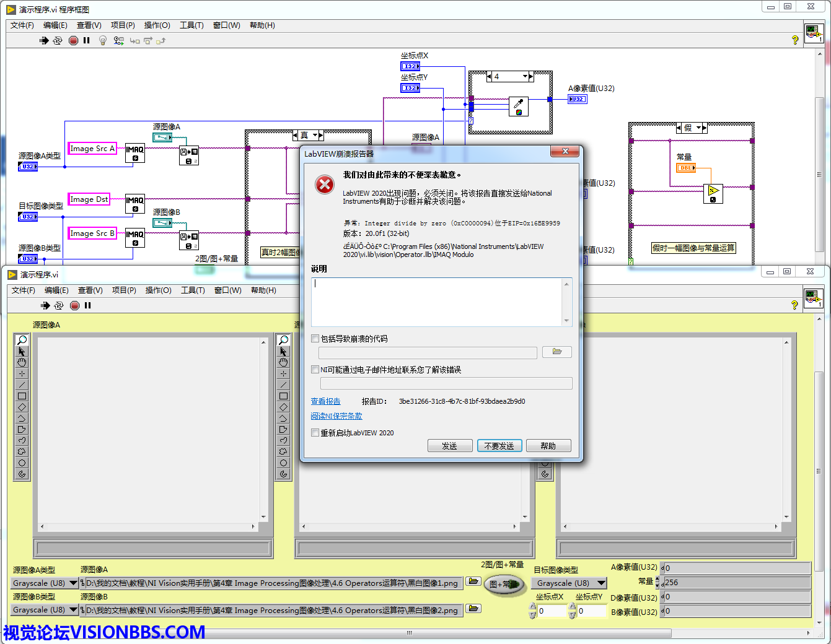Image resolution: width=831 pixels, height=644 pixels.
Task: Decrement the 坐标点Y stepper
Action: coord(572,615)
